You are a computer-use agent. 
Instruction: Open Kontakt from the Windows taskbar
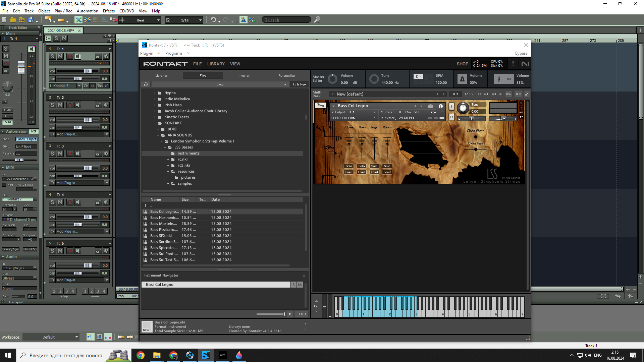point(223,355)
